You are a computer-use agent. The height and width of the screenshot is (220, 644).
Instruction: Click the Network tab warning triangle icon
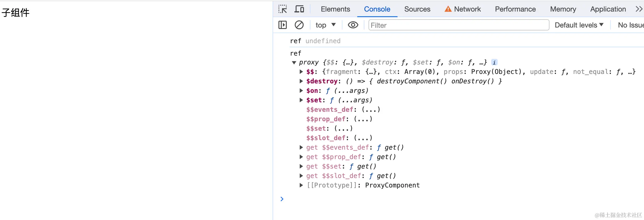point(448,9)
